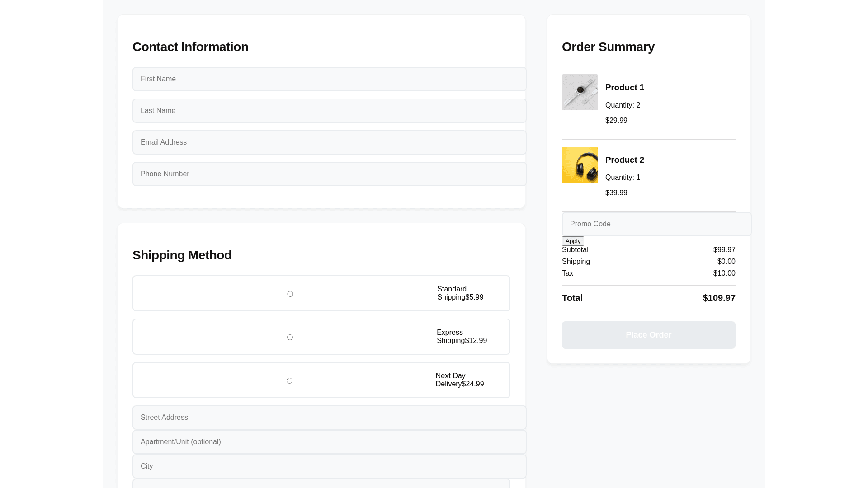Focus the Phone Number field

pos(329,174)
